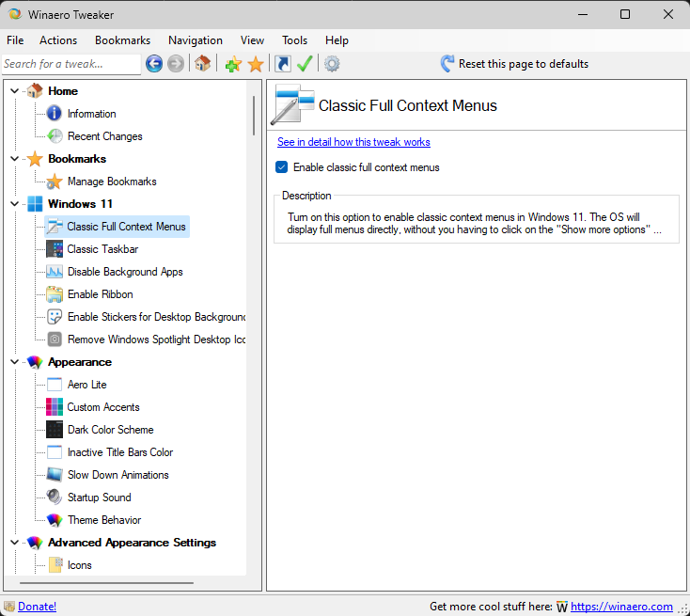Click the Startup Sound speaker icon

(55, 498)
